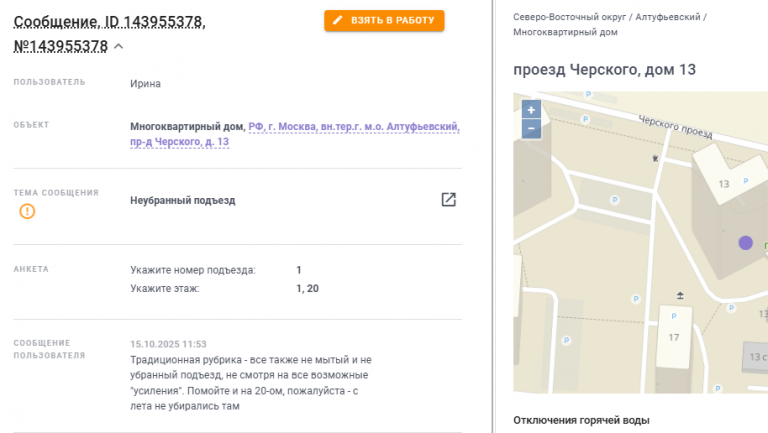Collapse the message ID header chevron

(118, 46)
